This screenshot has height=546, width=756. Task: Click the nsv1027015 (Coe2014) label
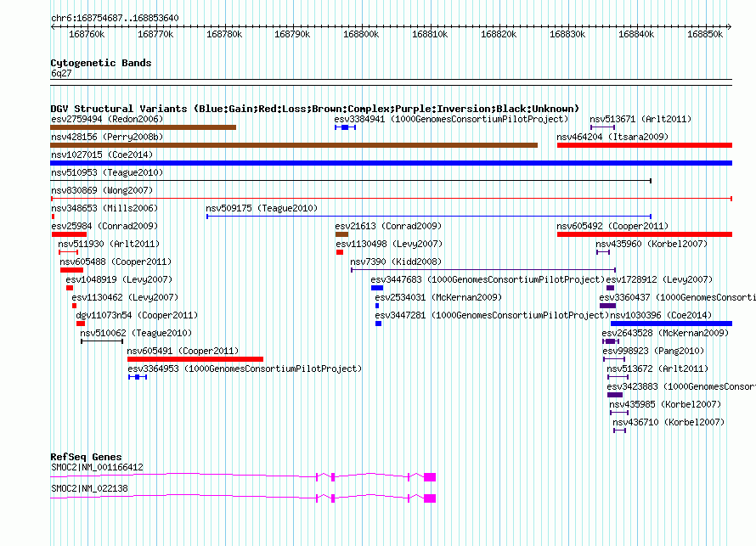[102, 155]
